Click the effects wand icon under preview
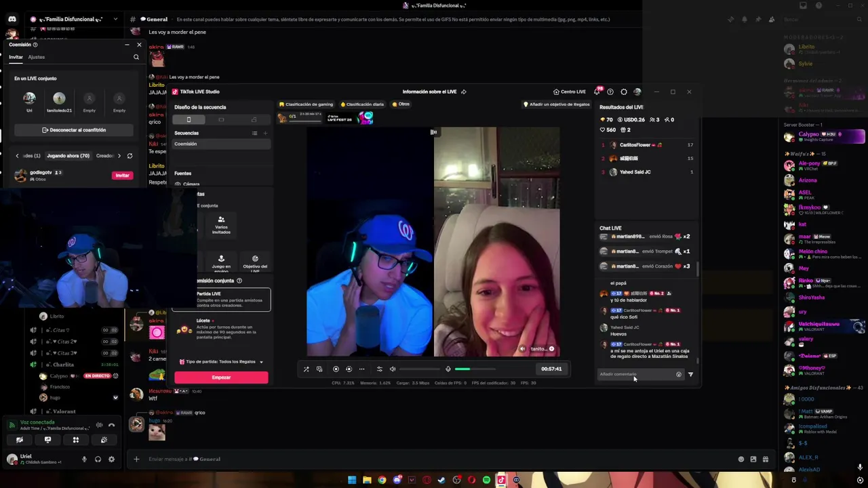 (306, 369)
